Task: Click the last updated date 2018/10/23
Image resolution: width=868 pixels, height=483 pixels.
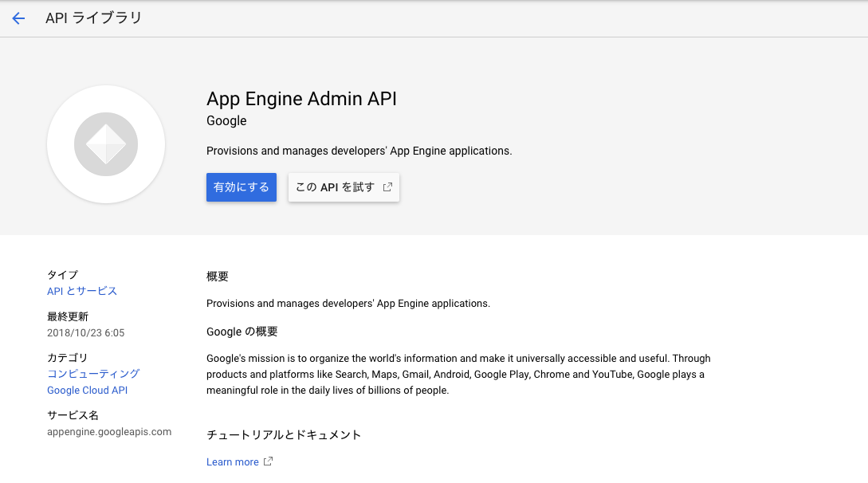Action: (84, 332)
